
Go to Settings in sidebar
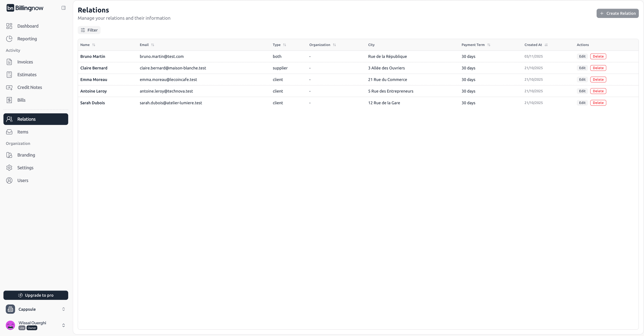[25, 168]
